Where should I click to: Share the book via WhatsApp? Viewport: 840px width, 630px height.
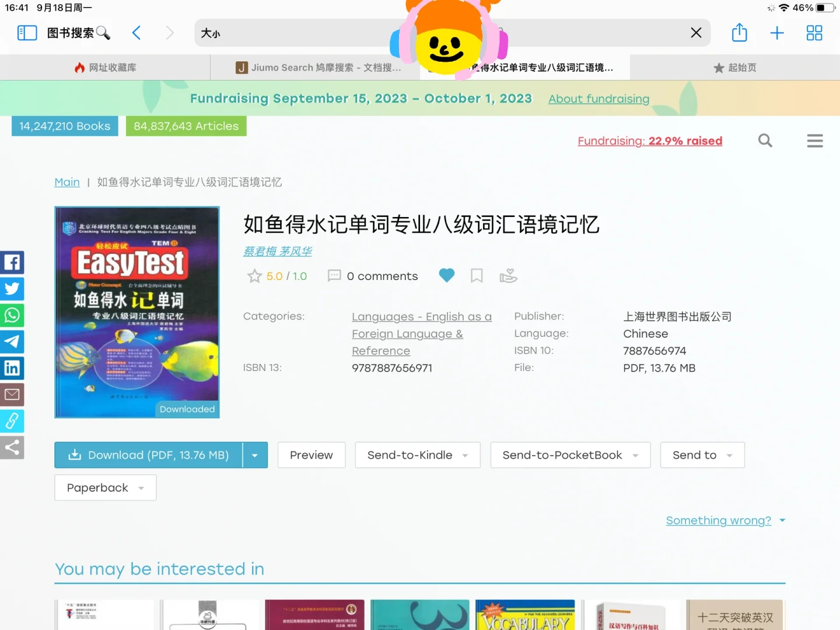point(12,315)
